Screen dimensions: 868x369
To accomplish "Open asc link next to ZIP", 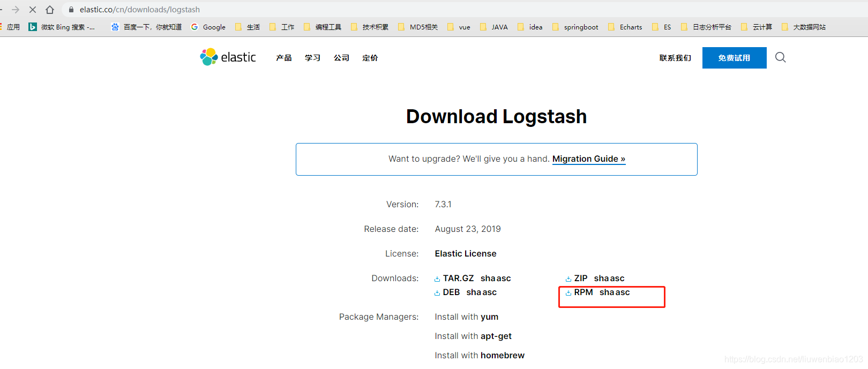I will (617, 278).
